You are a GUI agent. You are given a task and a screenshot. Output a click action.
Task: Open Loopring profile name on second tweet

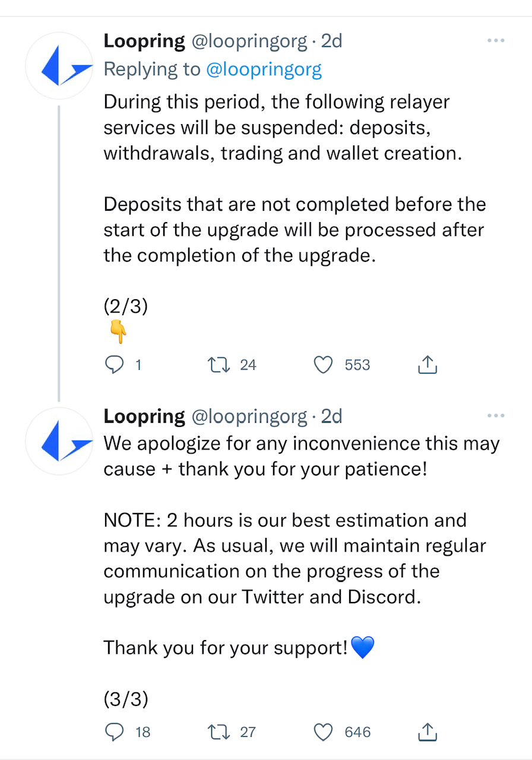tap(144, 416)
